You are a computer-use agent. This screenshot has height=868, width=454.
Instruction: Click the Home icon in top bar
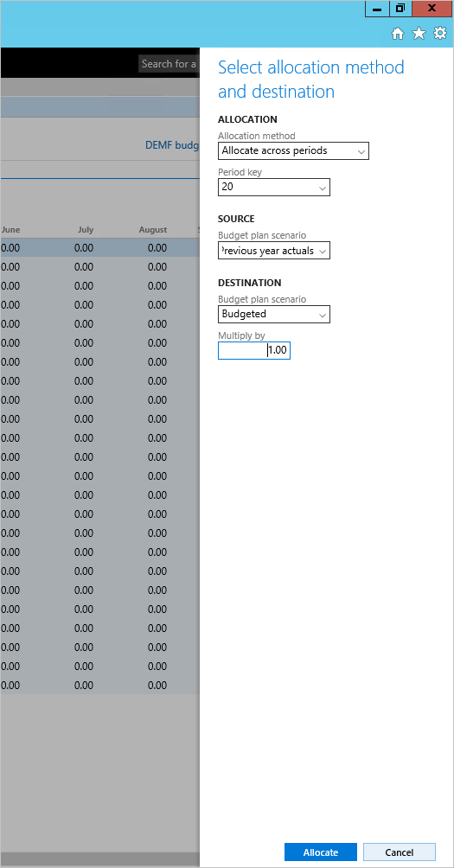398,34
